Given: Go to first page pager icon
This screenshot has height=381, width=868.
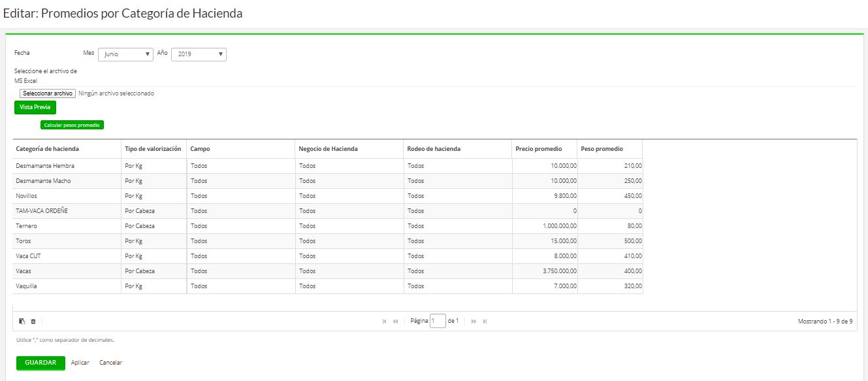Looking at the screenshot, I should [384, 322].
